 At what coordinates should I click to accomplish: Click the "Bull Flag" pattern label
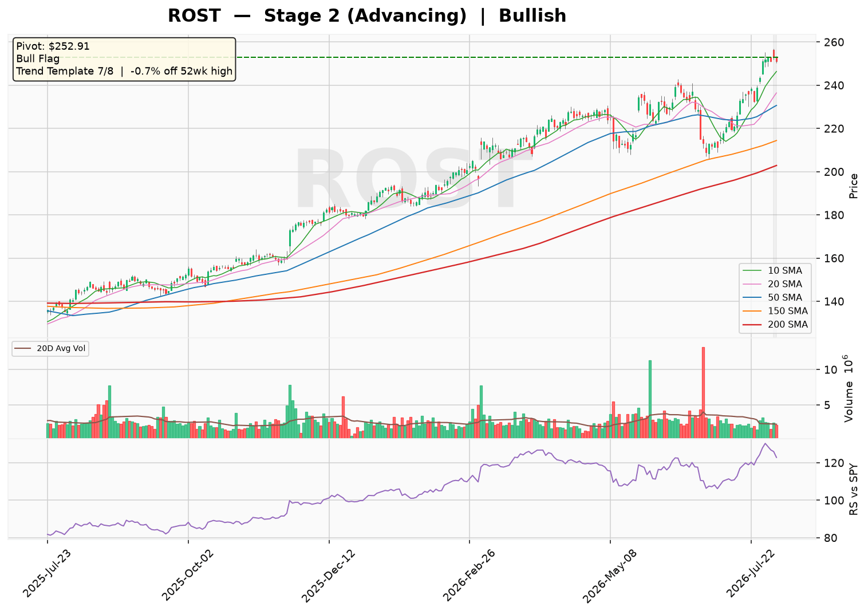pos(38,59)
